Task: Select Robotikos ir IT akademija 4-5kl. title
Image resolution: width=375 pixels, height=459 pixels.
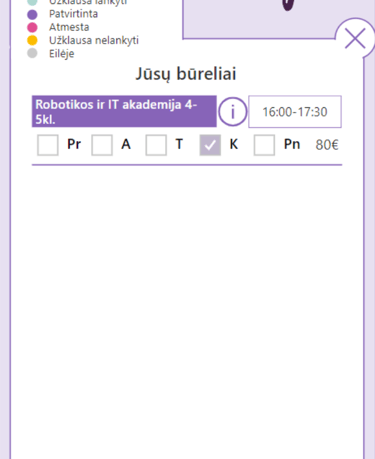Action: 124,111
